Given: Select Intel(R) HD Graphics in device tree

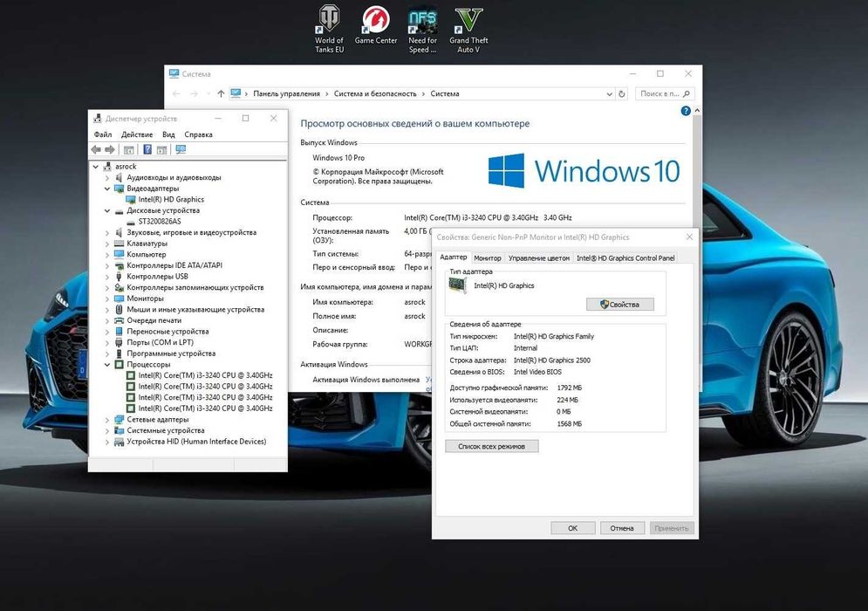Looking at the screenshot, I should [x=171, y=199].
